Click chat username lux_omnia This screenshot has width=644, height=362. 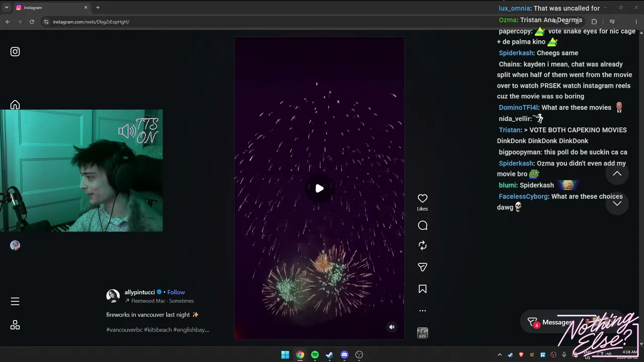[x=514, y=9]
